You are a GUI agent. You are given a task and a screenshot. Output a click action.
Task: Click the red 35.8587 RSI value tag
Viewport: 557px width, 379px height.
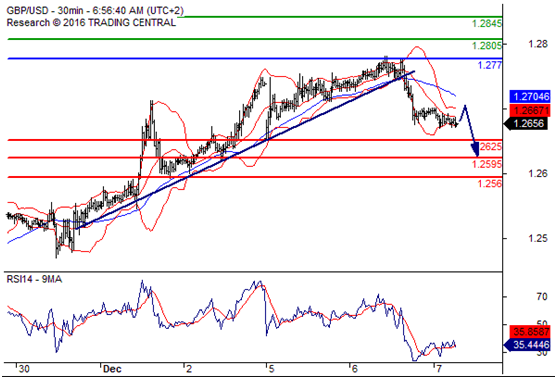pos(530,332)
